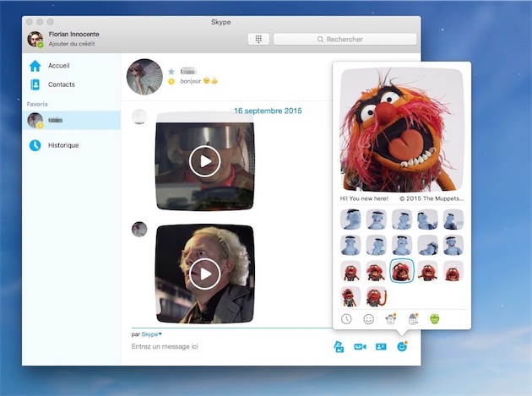Select second Animal Moji in third row

[377, 271]
